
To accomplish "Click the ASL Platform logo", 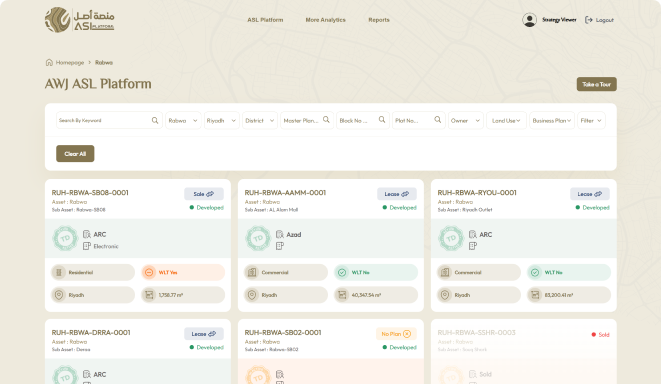I will point(79,20).
